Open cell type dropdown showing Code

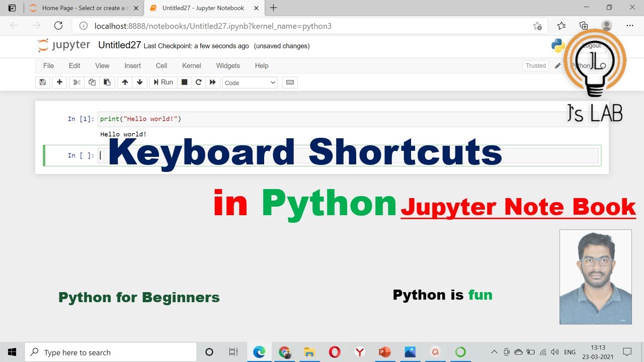250,83
